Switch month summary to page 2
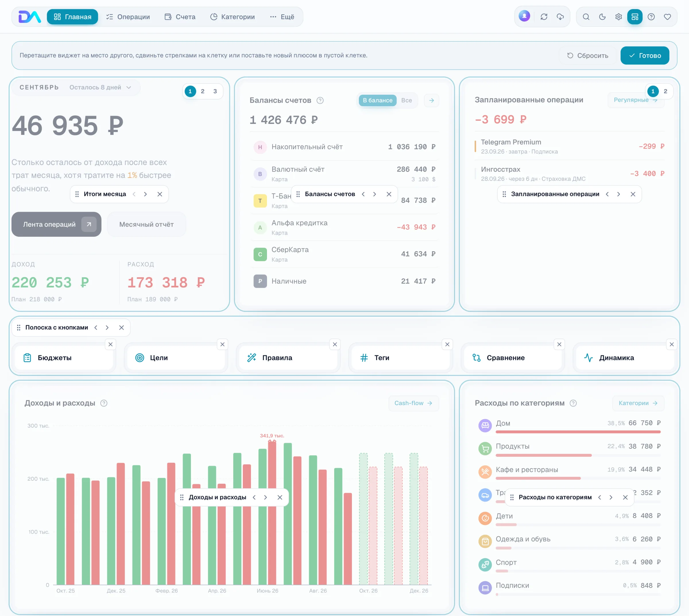Screen dimensions: 689x616 tap(202, 91)
